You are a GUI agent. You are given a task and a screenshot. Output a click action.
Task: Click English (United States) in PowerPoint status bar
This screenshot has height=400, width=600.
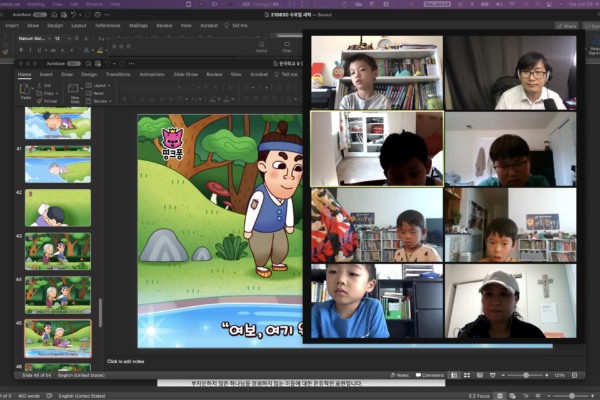81,375
